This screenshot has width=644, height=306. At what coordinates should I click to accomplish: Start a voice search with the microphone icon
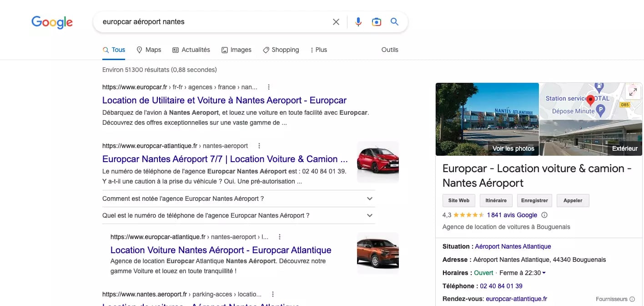[x=358, y=21]
